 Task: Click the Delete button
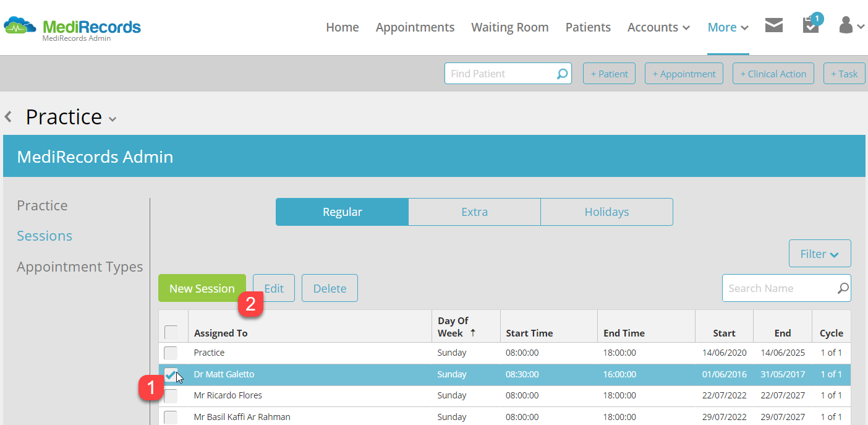pos(330,288)
